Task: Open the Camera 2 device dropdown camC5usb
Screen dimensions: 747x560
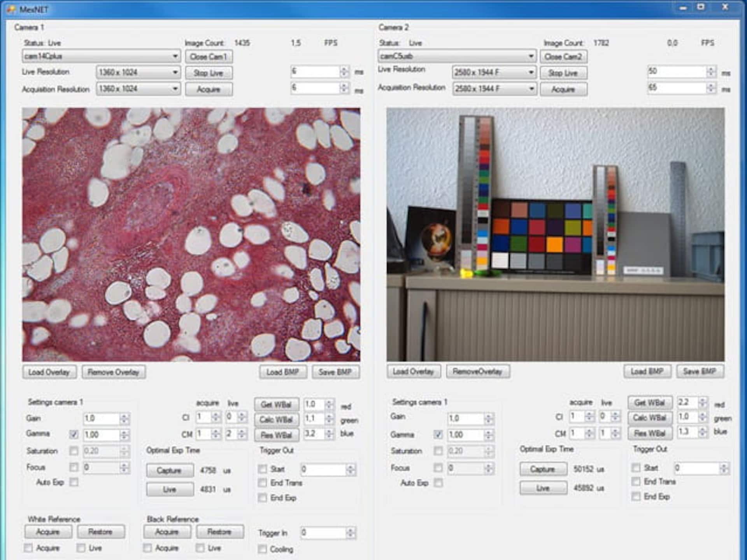Action: click(x=457, y=56)
